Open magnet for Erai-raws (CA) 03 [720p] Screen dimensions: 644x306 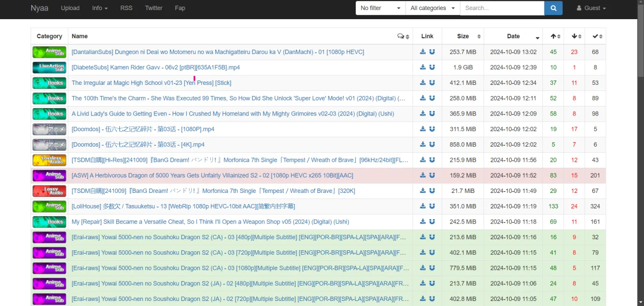pos(432,253)
